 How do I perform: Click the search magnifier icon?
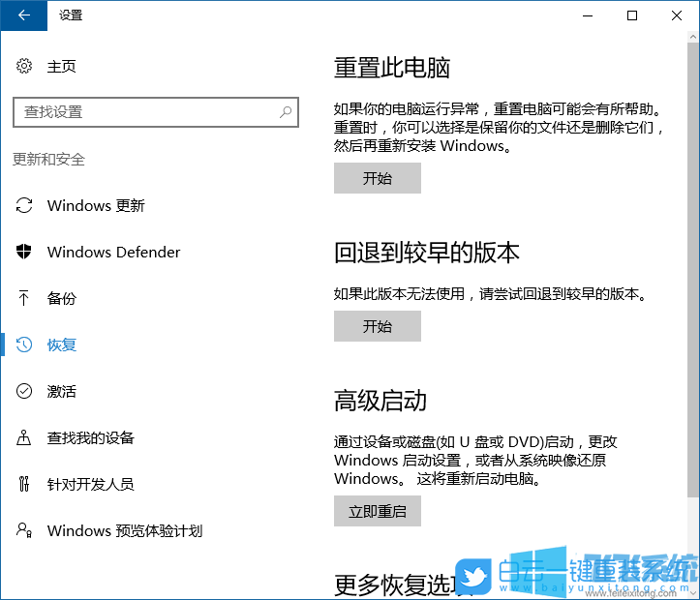(x=286, y=112)
